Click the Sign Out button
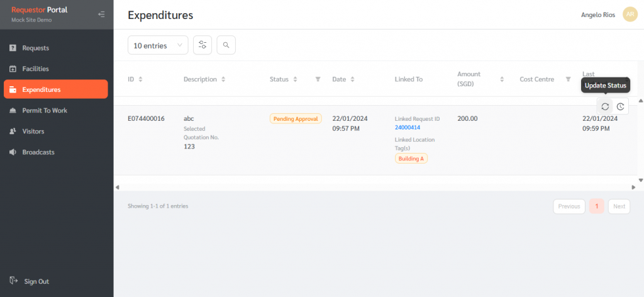644x297 pixels. pos(35,281)
